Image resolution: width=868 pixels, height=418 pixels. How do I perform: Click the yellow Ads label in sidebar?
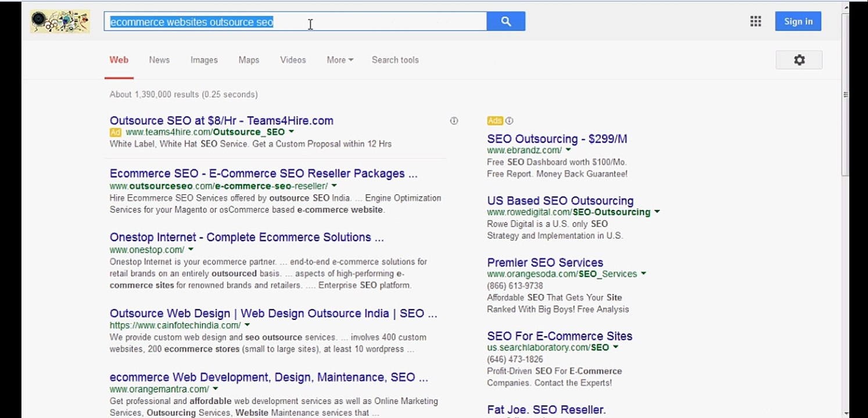point(495,121)
